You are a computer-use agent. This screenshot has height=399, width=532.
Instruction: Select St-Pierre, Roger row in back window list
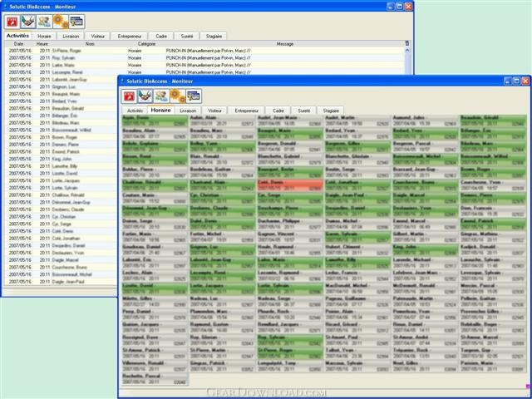pos(204,51)
